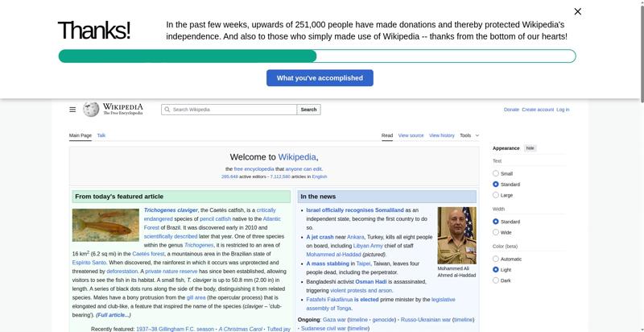Open the View source tab
This screenshot has height=332, width=644.
coord(411,135)
